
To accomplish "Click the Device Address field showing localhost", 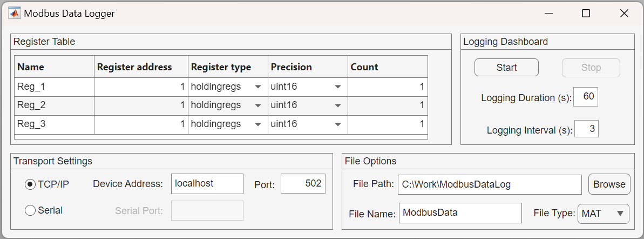I will coord(207,183).
